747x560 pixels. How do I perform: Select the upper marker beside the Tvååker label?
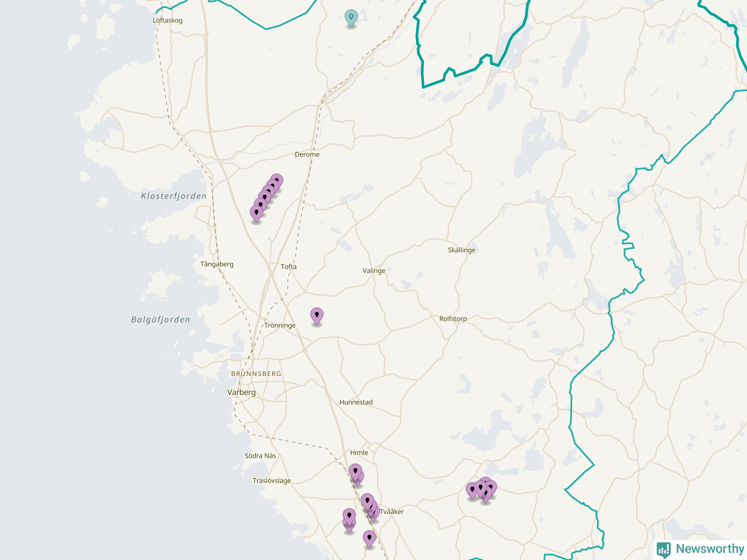click(x=367, y=501)
